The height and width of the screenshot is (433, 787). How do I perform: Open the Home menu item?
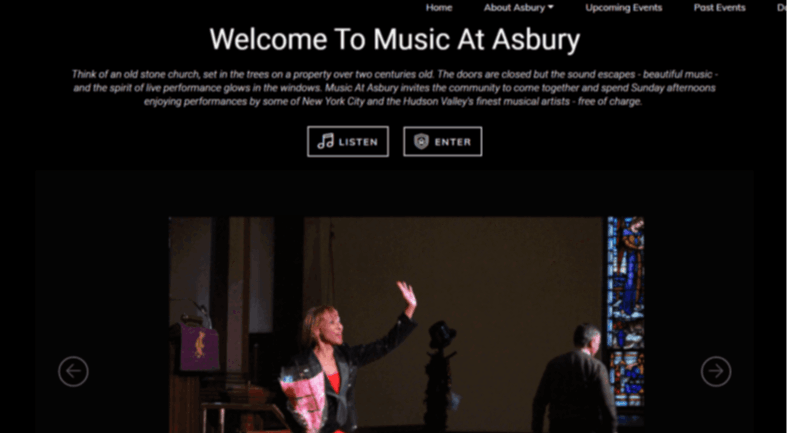pos(439,8)
